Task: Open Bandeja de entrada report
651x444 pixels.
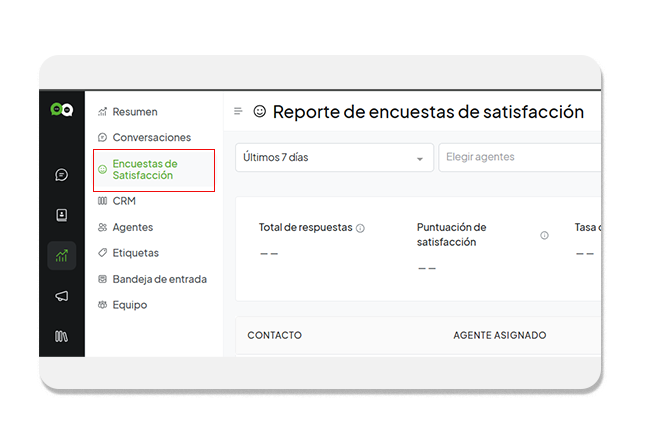Action: [x=152, y=279]
